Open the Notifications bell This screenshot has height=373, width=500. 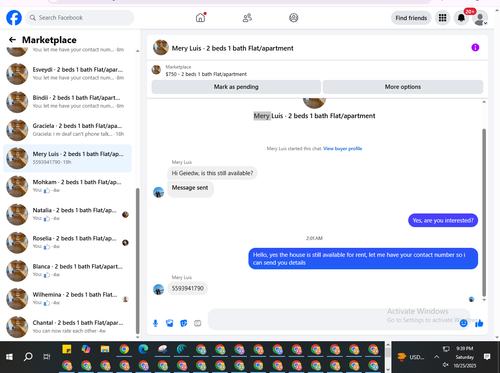461,18
